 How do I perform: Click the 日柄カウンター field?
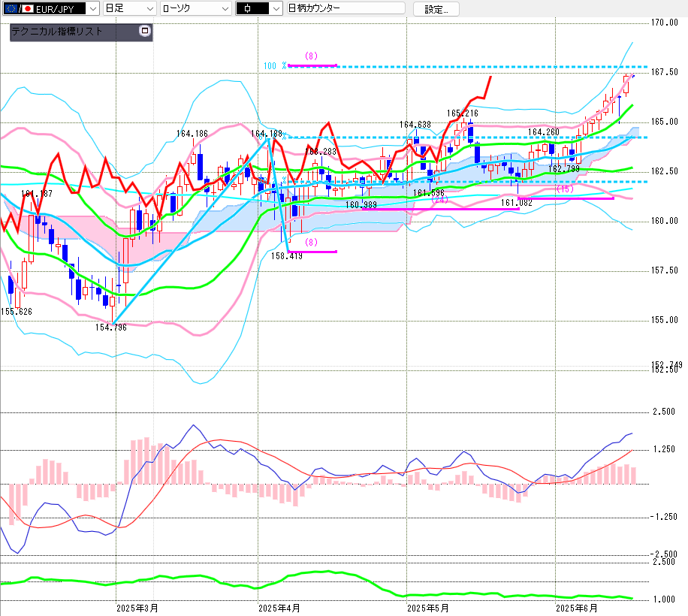[346, 8]
